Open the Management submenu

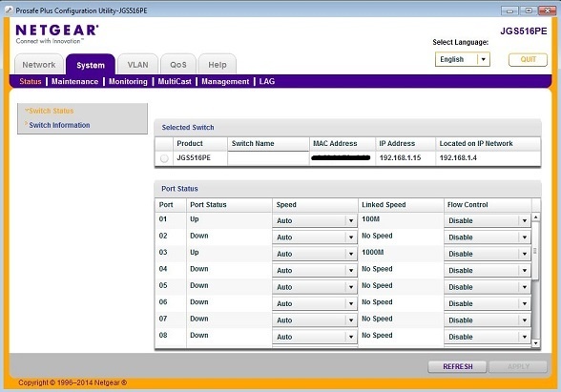[225, 82]
